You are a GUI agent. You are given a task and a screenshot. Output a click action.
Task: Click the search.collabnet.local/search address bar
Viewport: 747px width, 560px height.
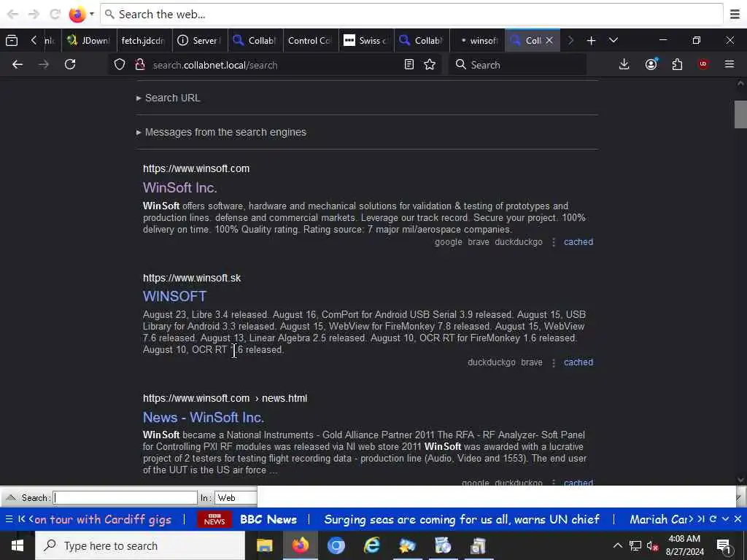click(x=275, y=65)
